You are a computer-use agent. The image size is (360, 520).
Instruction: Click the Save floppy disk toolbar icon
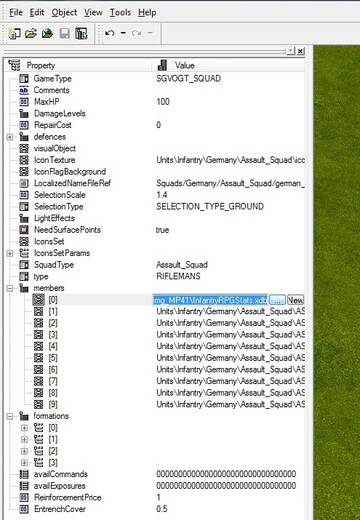64,33
